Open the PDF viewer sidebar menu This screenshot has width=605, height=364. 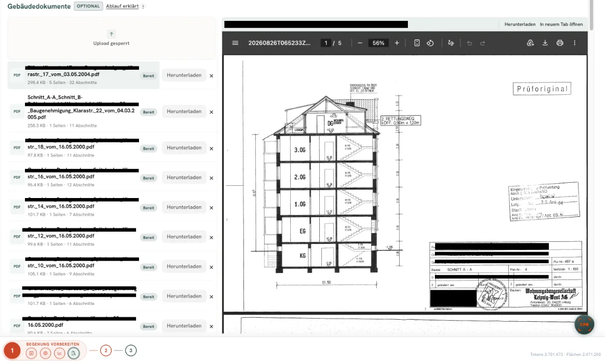[x=235, y=43]
